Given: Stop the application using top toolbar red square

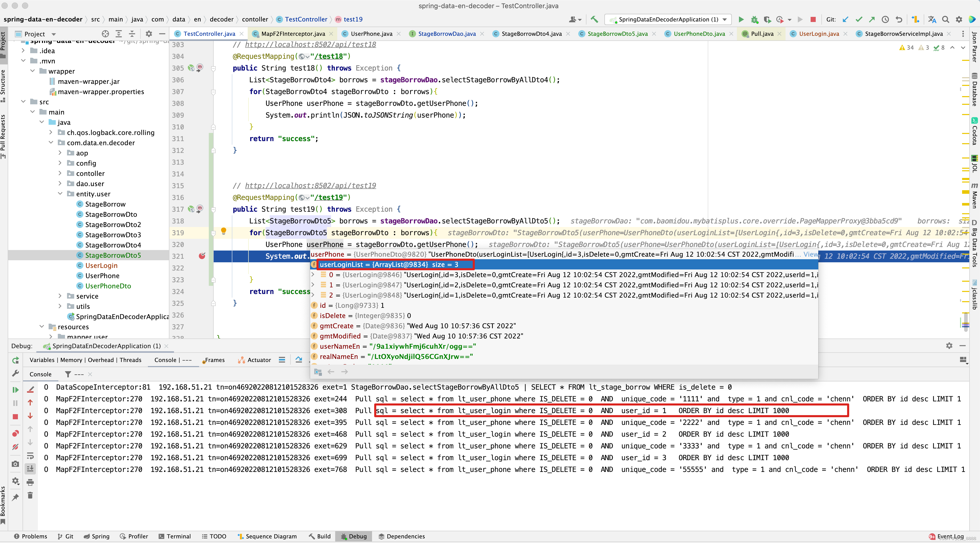Looking at the screenshot, I should (x=813, y=19).
